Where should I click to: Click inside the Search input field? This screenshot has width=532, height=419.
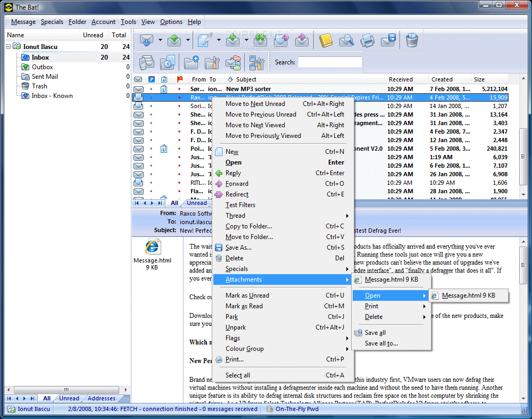330,62
